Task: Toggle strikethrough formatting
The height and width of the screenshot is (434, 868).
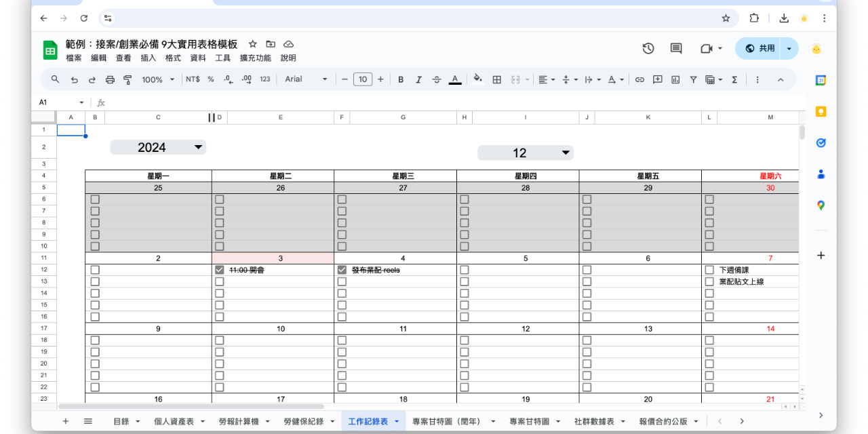Action: pos(437,79)
